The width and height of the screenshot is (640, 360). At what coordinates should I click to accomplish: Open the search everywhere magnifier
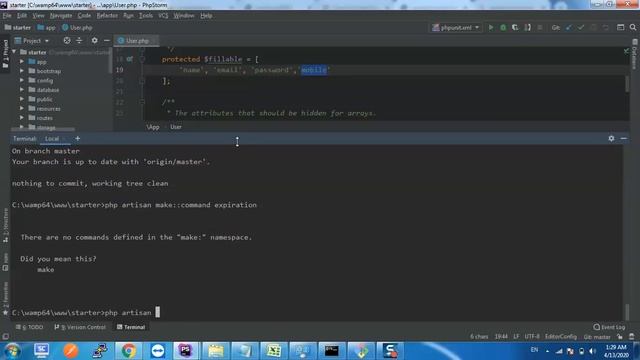[x=633, y=28]
